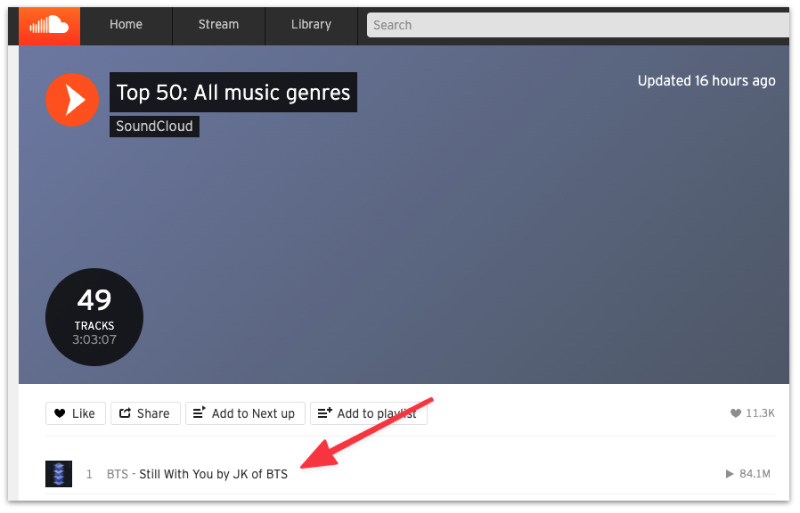This screenshot has height=513, width=800.
Task: View the 11.3K likes count
Action: 753,413
